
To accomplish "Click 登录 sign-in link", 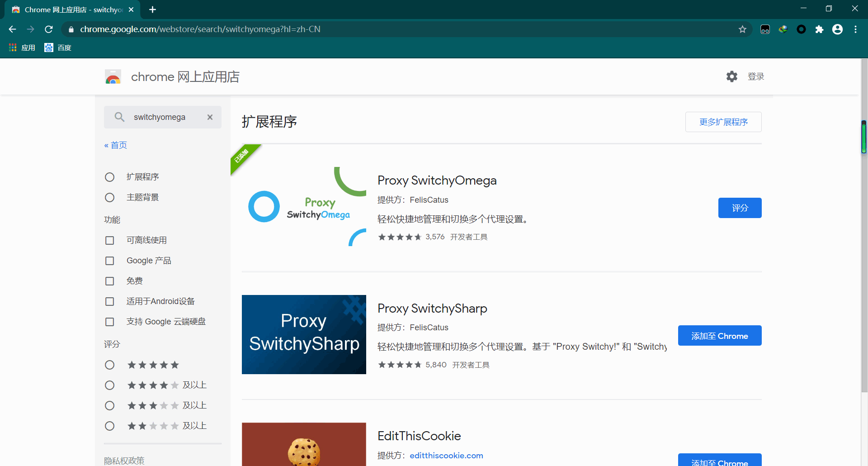I will tap(756, 76).
